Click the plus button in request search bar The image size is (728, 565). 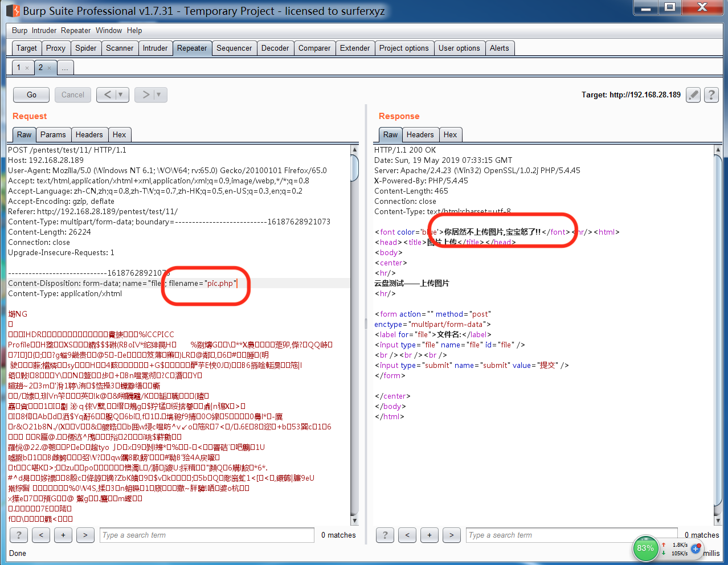[63, 535]
